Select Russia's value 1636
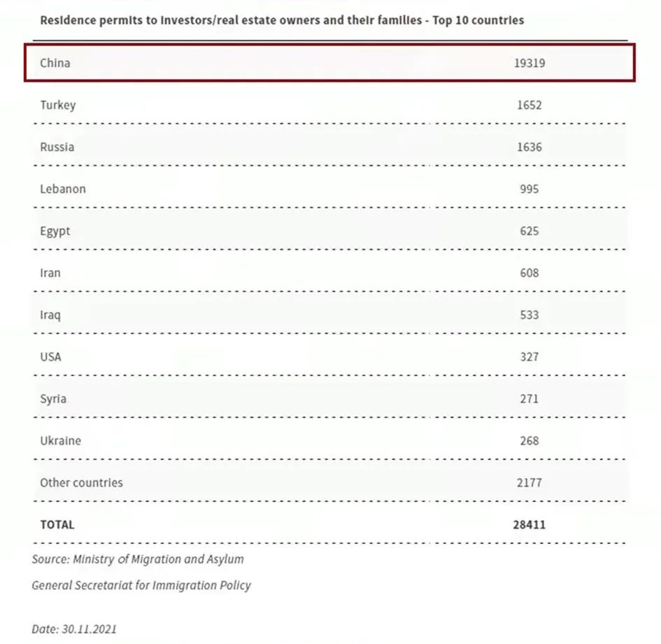 coord(529,147)
